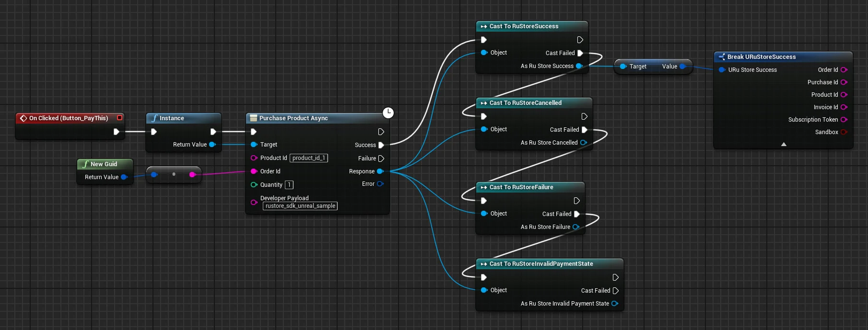Click the Subscription Token output pin
Viewport: 868px width, 330px height.
point(844,120)
